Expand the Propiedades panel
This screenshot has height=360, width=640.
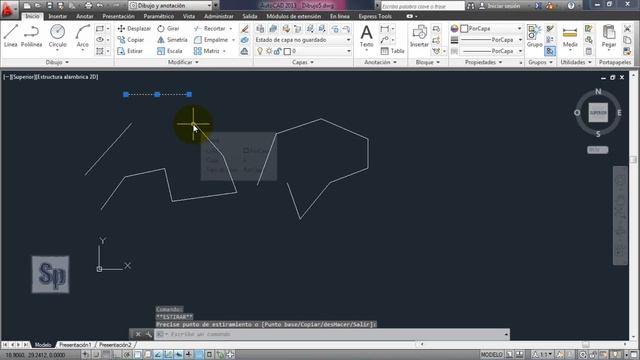(484, 62)
